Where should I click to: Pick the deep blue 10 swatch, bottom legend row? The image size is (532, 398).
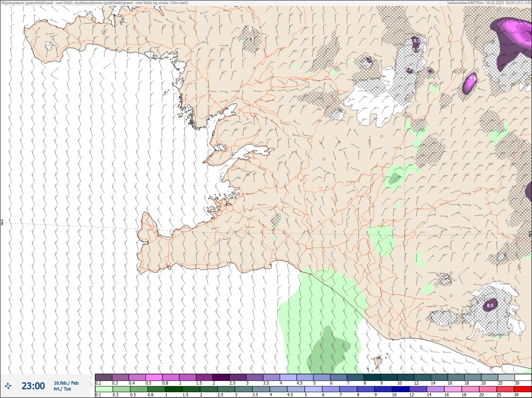(x=400, y=389)
